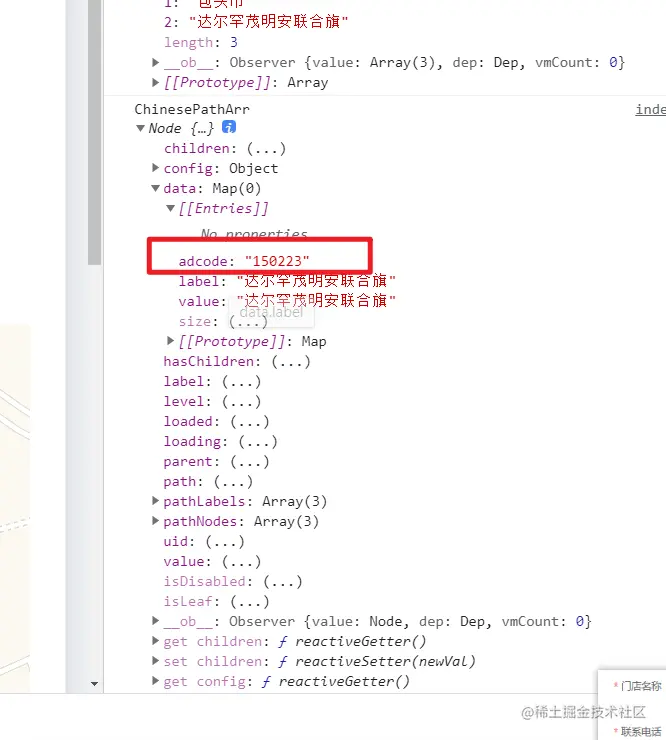Viewport: 666px width, 740px height.
Task: Invoke getter for loaded: (...)
Action: [250, 421]
